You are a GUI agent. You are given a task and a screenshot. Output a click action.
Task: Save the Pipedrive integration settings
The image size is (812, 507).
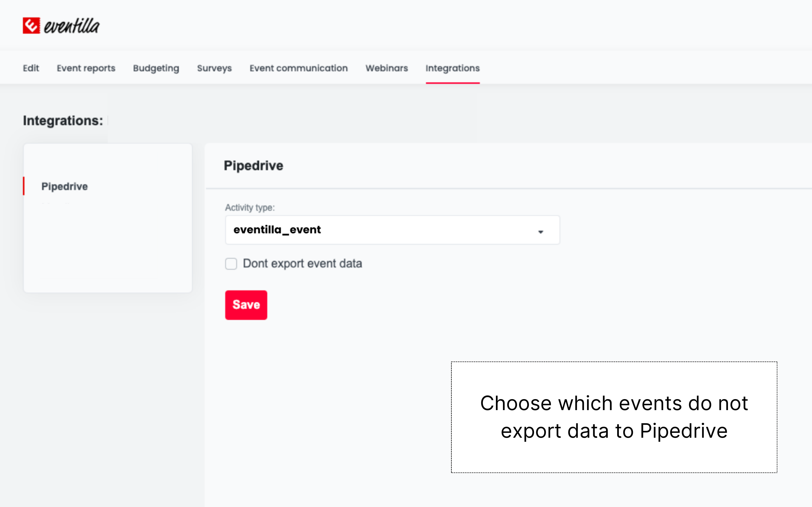tap(246, 305)
